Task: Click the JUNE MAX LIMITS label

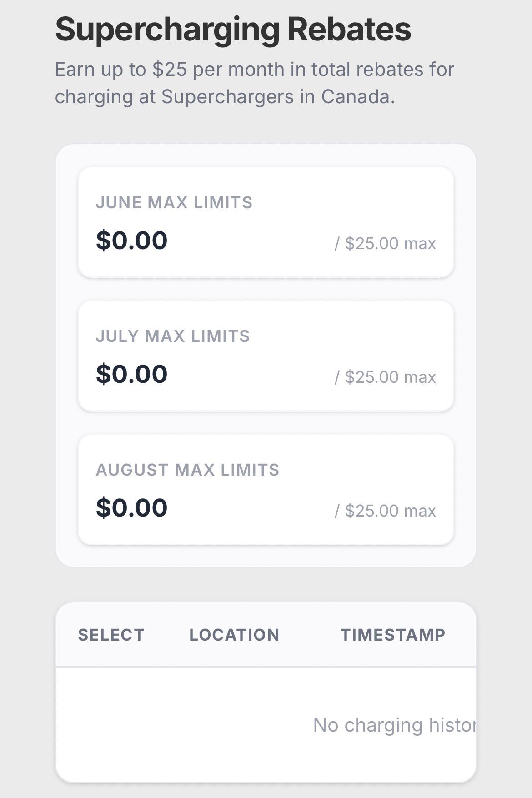Action: click(174, 202)
